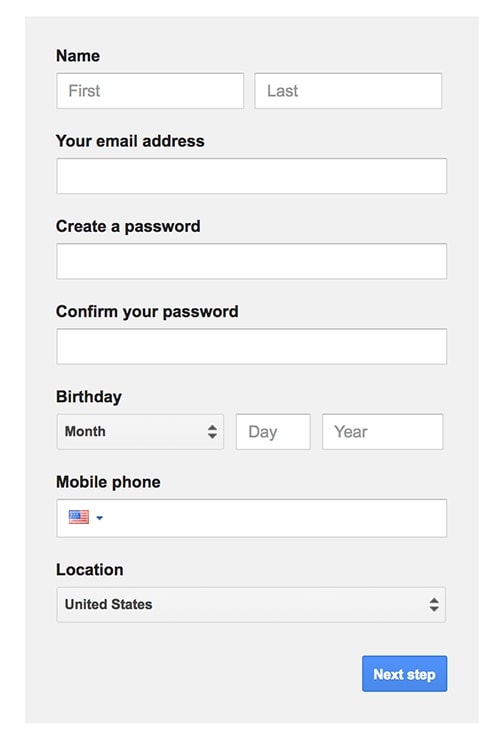Click the Location selector up-down arrows
This screenshot has width=500, height=742.
(x=434, y=604)
